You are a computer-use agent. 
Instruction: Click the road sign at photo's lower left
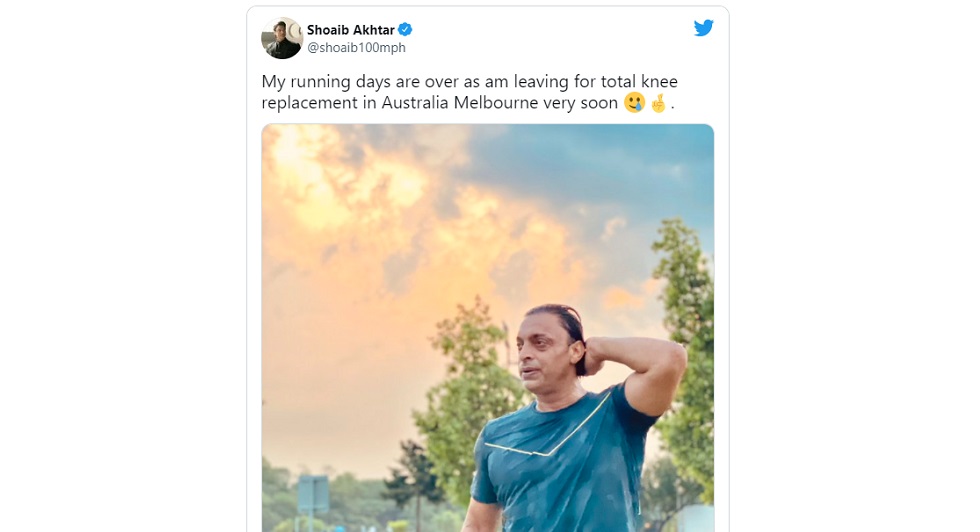click(312, 497)
